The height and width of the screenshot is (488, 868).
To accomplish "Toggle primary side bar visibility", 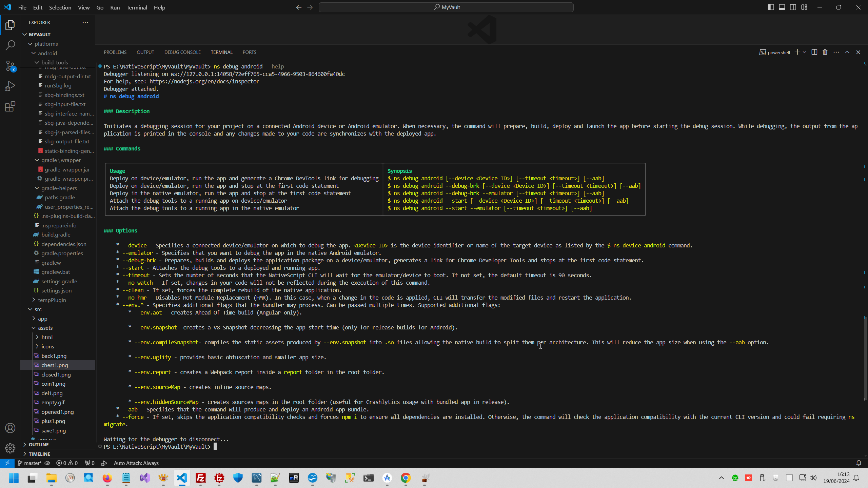I will pyautogui.click(x=771, y=7).
